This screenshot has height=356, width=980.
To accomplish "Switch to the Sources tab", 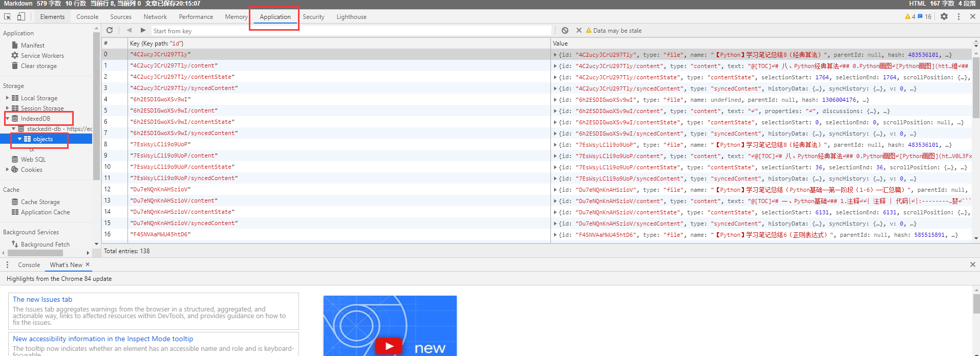I will (x=121, y=16).
